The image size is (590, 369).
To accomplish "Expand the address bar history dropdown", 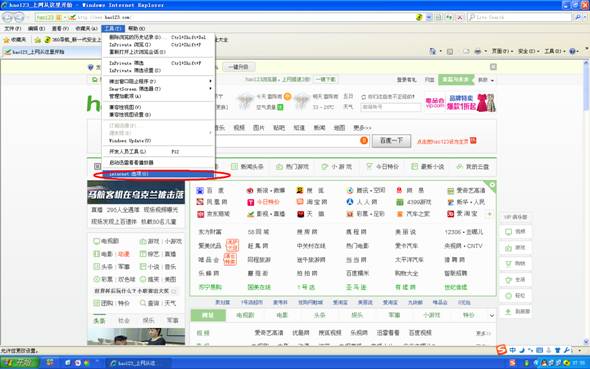I will coord(429,17).
